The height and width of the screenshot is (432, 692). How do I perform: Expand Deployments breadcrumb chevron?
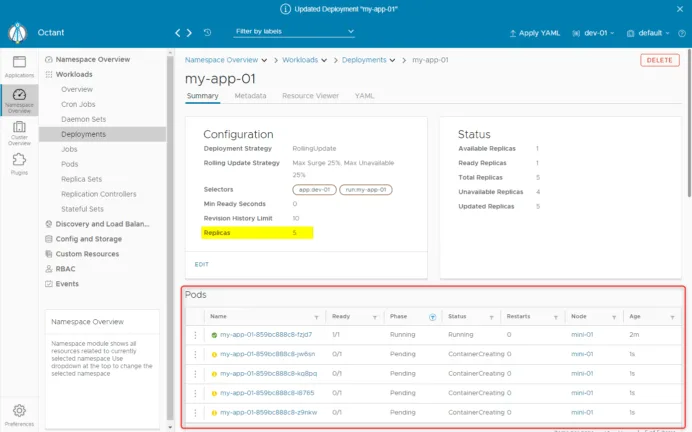(x=392, y=60)
